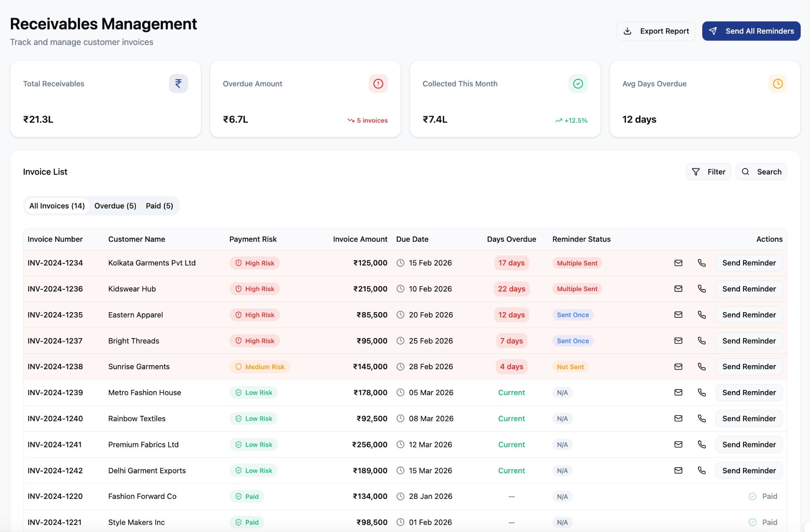
Task: Click the Days Overdue column header
Action: point(511,239)
